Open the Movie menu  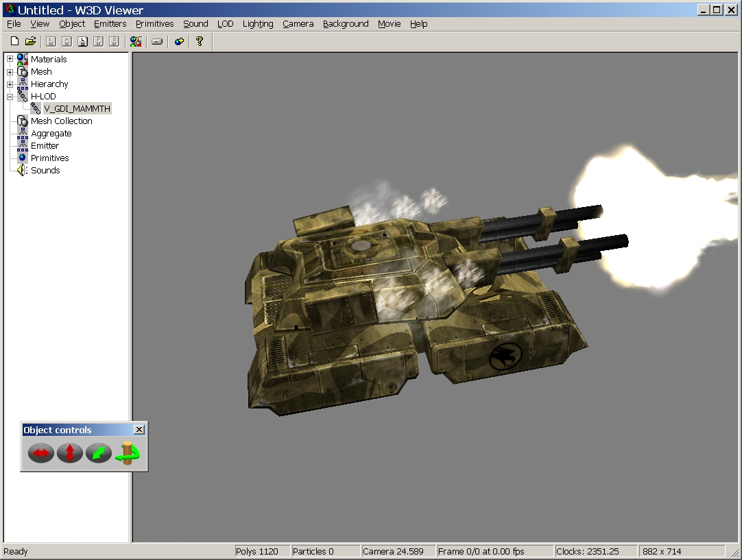tap(389, 24)
